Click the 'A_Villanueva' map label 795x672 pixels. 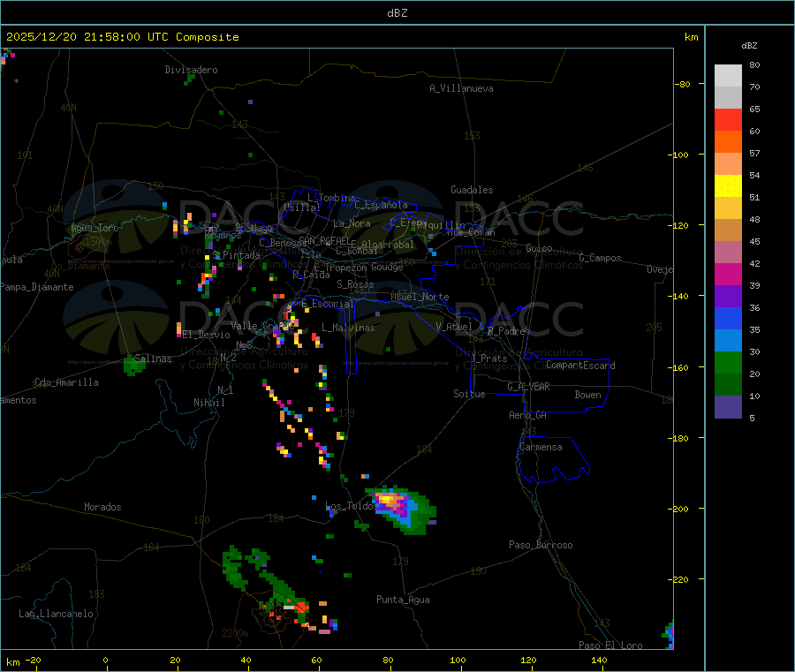click(x=461, y=88)
